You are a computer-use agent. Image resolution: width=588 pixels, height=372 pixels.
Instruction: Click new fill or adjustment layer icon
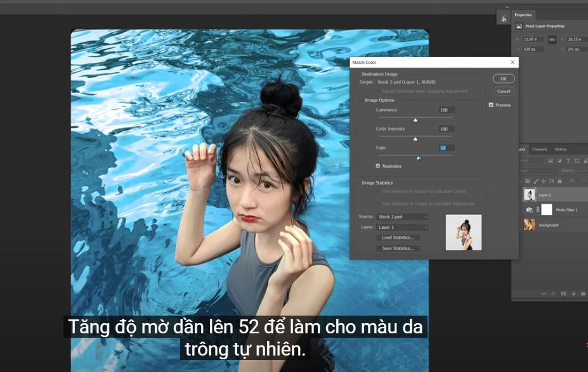573,293
